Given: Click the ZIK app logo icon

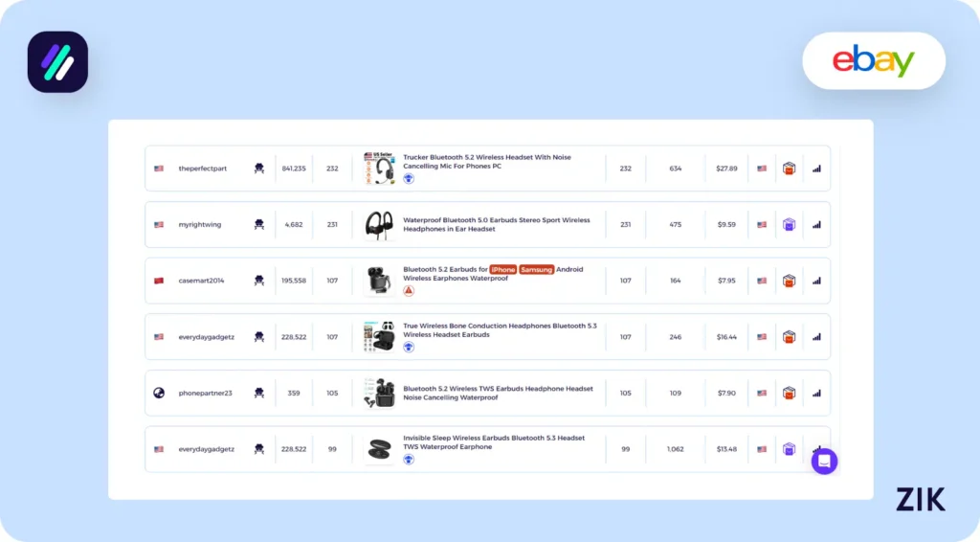Looking at the screenshot, I should (x=57, y=62).
